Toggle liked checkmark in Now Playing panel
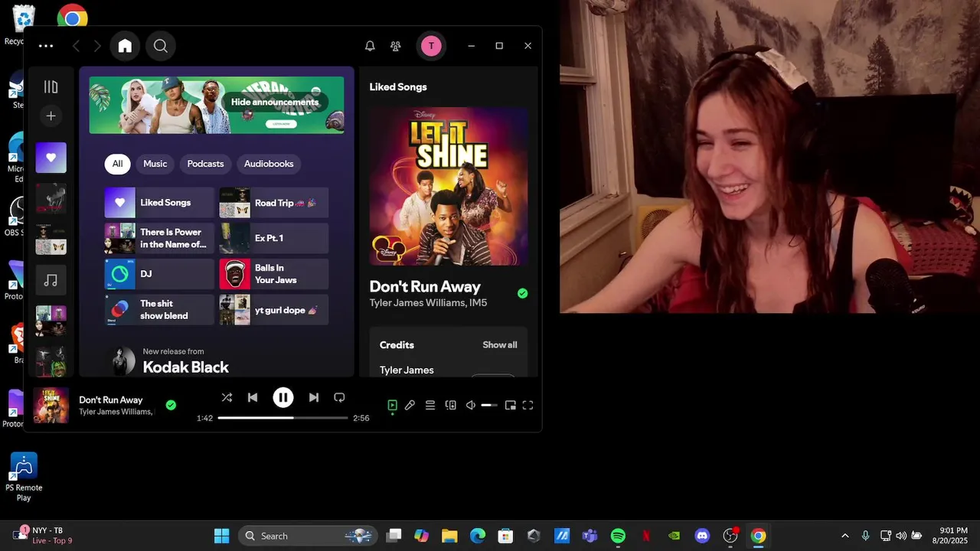Image resolution: width=980 pixels, height=551 pixels. click(x=522, y=293)
